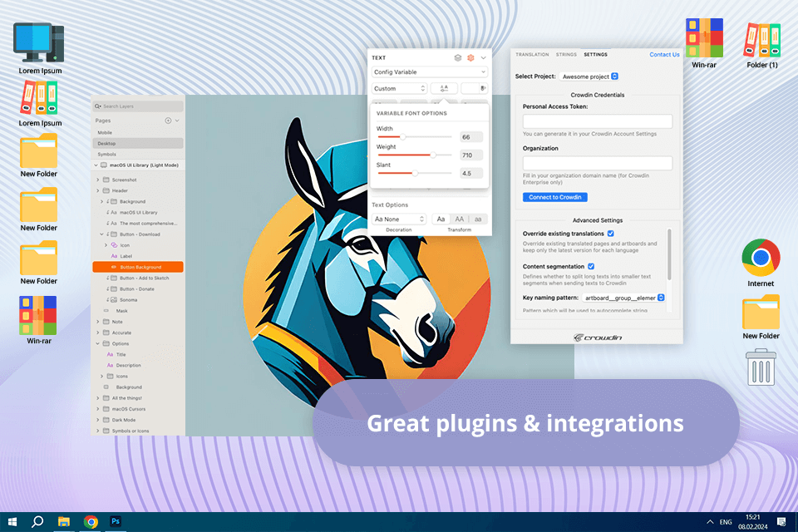Expand the Header layer group
The image size is (798, 532).
coord(98,190)
